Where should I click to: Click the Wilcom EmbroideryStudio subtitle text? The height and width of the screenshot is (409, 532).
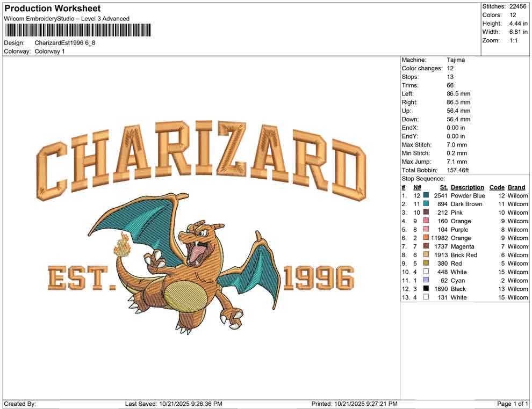point(67,19)
